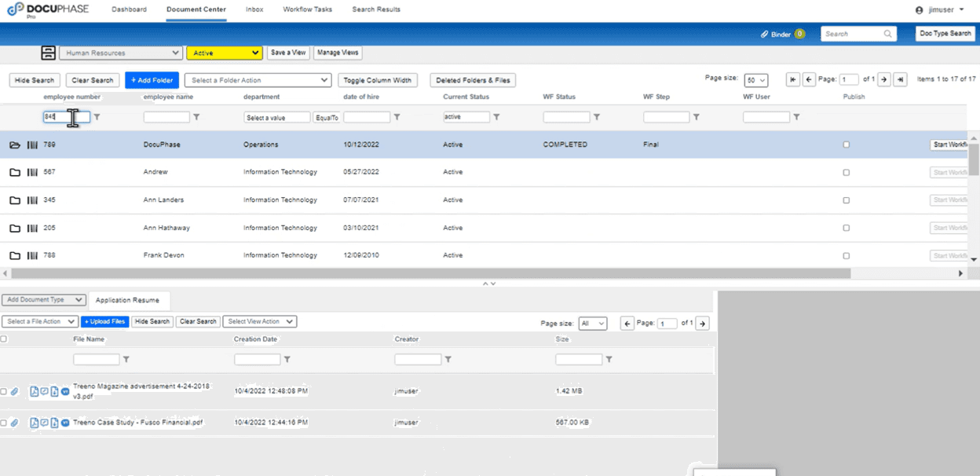The image size is (980, 476).
Task: Click the magnifier icon in the search box
Action: [x=888, y=34]
